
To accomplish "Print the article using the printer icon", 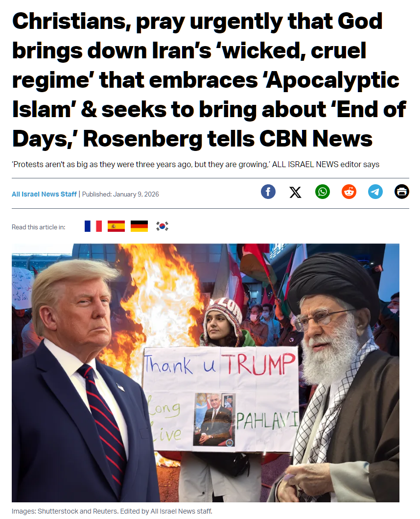I will (x=402, y=192).
